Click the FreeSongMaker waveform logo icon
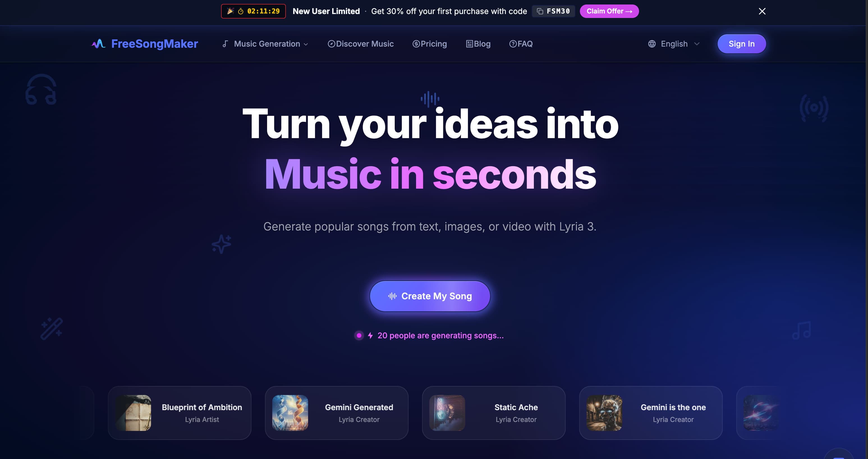The image size is (868, 459). click(x=98, y=44)
